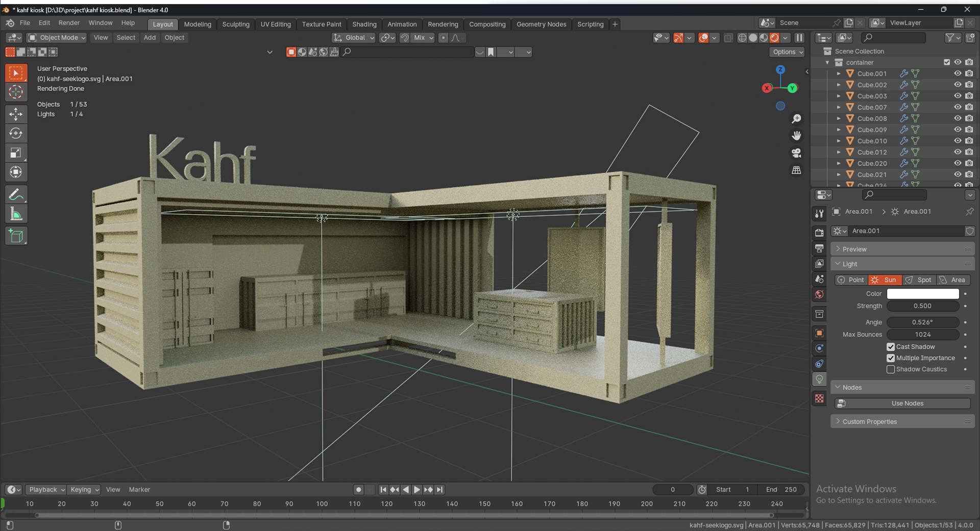Open the Scene properties tab
980x531 pixels.
click(x=819, y=279)
